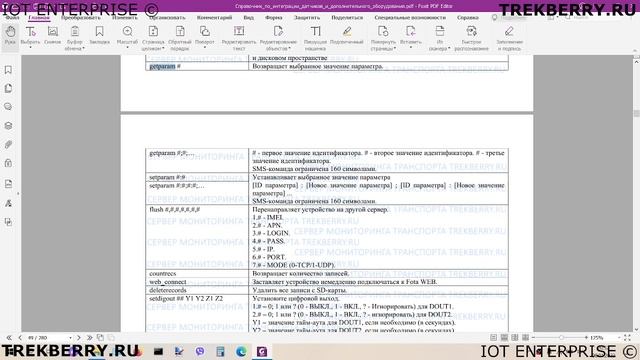The image size is (640, 360).
Task: Click the Из сканера icon
Action: (x=440, y=32)
